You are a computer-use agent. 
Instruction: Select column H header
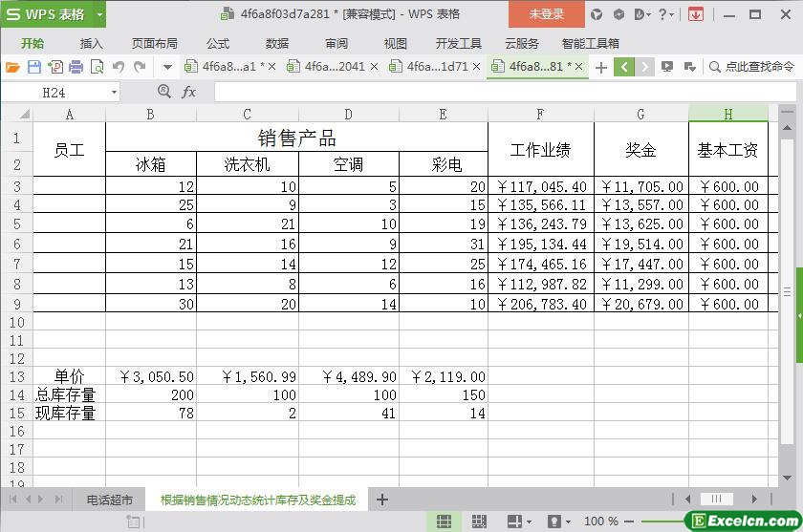[728, 114]
